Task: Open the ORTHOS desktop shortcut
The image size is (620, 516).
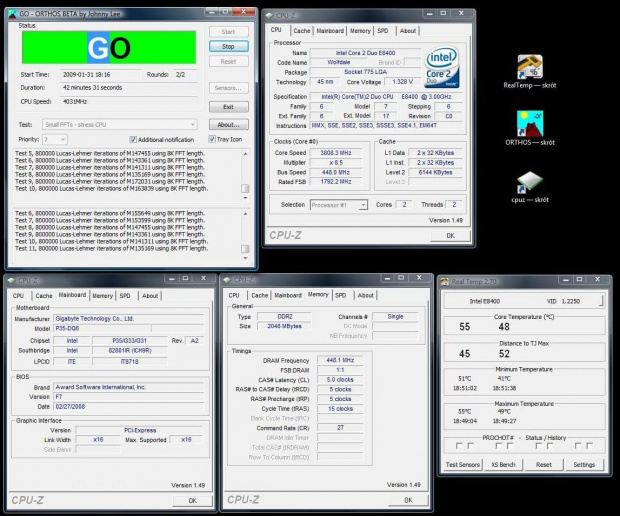Action: (x=530, y=128)
